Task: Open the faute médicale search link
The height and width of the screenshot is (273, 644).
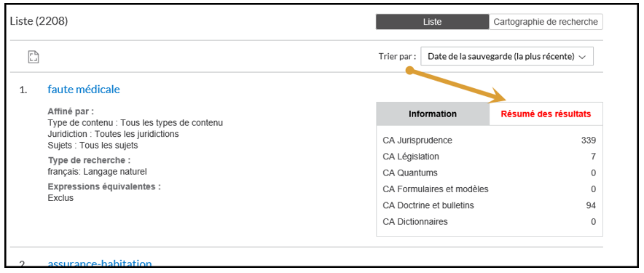Action: [84, 89]
